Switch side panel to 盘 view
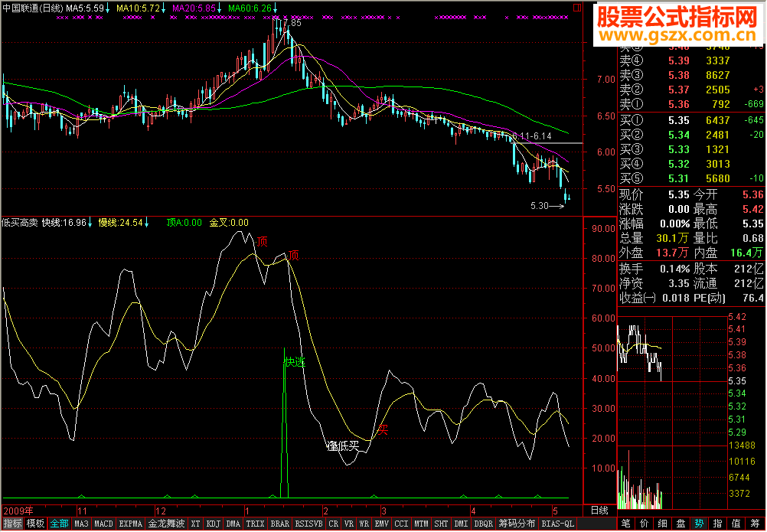 pos(681,524)
